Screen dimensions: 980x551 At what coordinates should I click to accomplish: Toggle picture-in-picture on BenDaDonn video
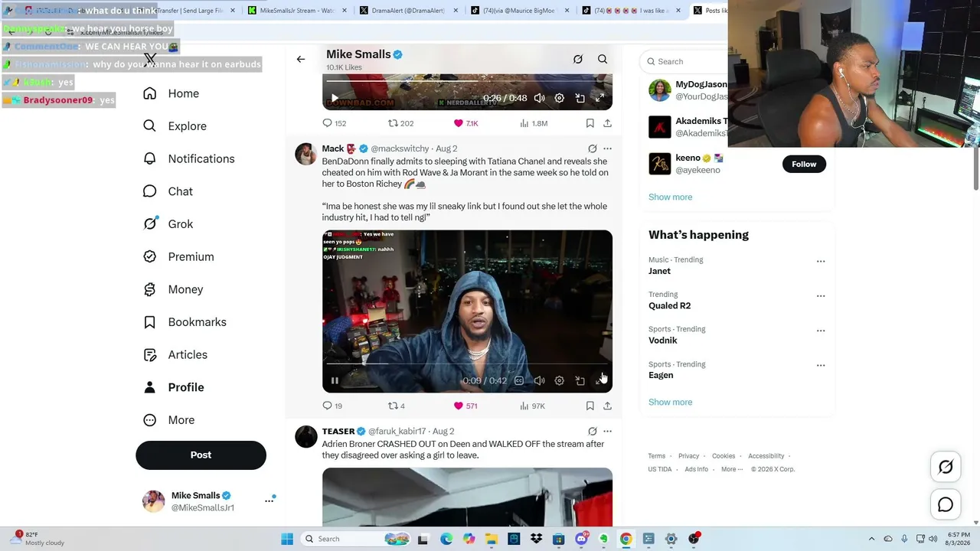(x=580, y=380)
